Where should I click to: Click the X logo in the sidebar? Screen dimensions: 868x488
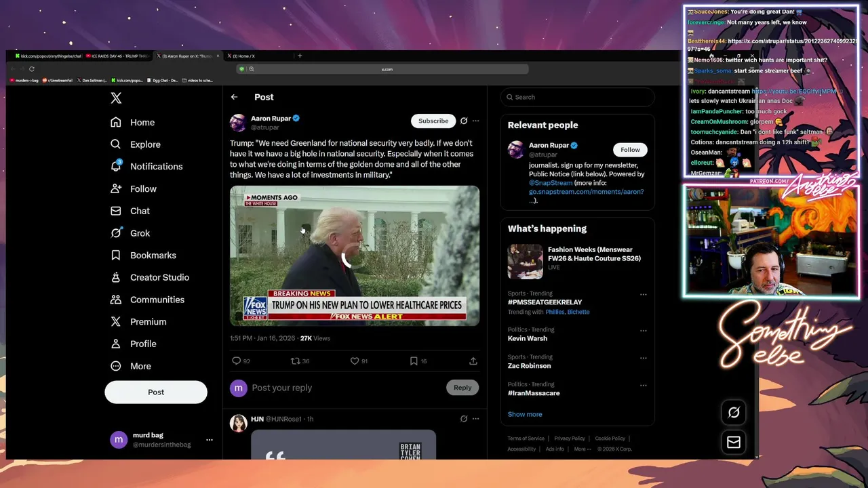[x=116, y=98]
